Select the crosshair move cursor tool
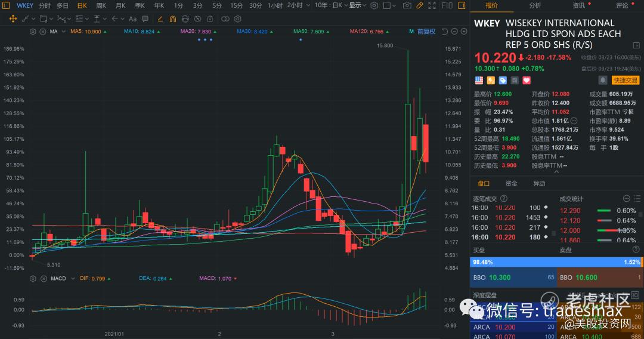The image size is (644, 339). [x=13, y=19]
